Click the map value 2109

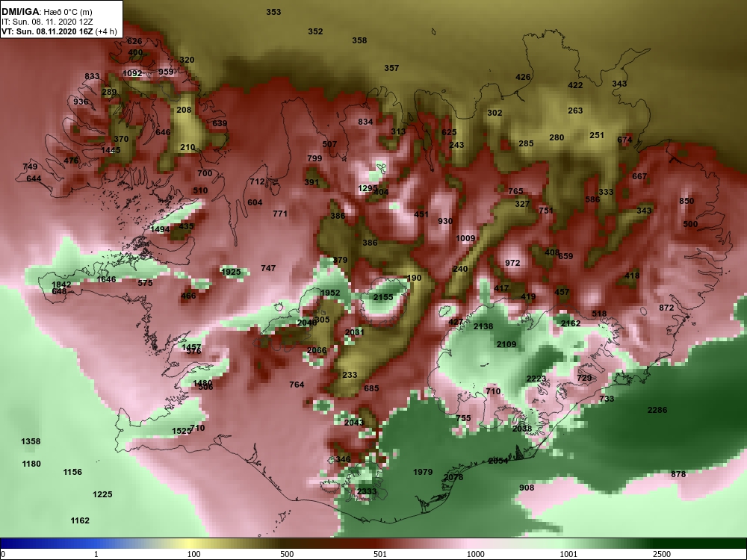pyautogui.click(x=506, y=344)
